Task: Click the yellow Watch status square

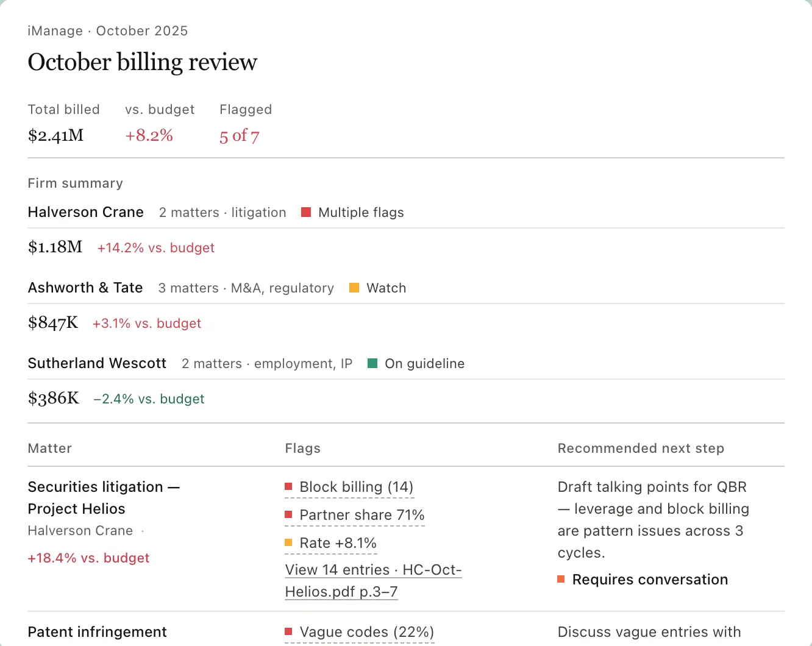Action: tap(354, 288)
